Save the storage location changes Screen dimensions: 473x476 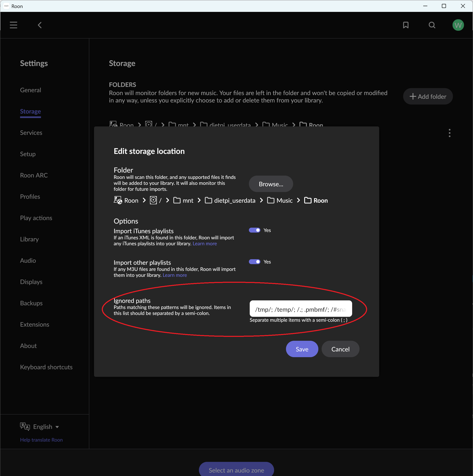(x=302, y=349)
